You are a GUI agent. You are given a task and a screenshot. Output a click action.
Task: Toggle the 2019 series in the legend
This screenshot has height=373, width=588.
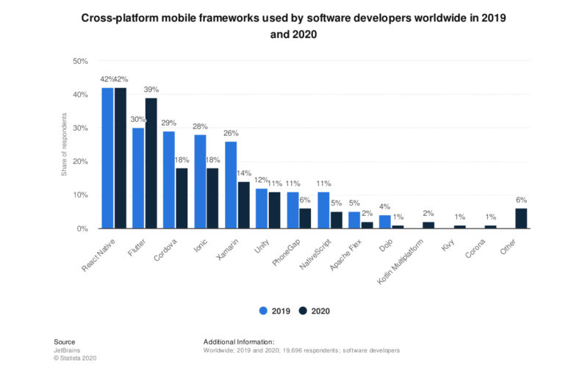[x=279, y=311]
